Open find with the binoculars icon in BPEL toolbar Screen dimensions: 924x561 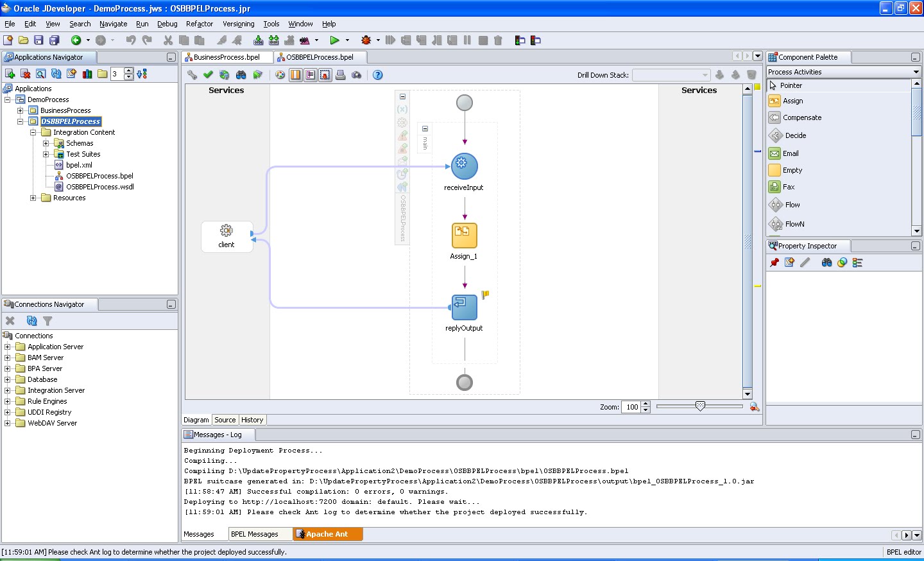click(241, 74)
